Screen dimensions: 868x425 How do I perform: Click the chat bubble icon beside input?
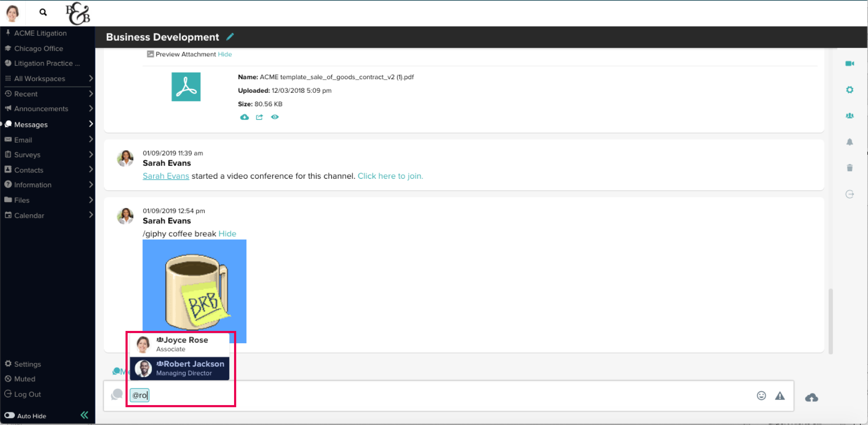[117, 394]
